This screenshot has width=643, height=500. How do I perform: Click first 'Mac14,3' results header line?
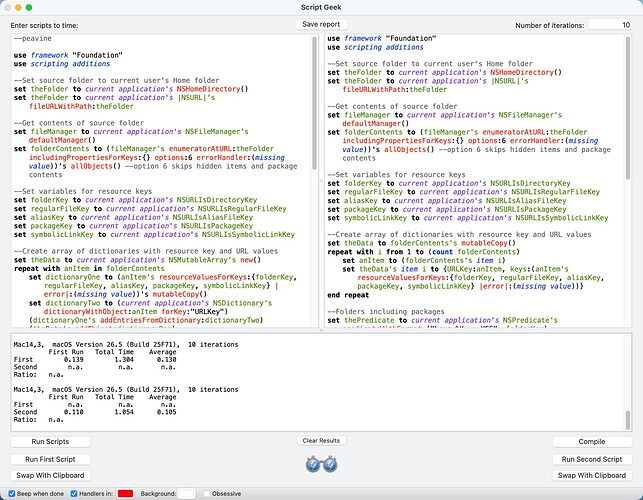(x=125, y=344)
